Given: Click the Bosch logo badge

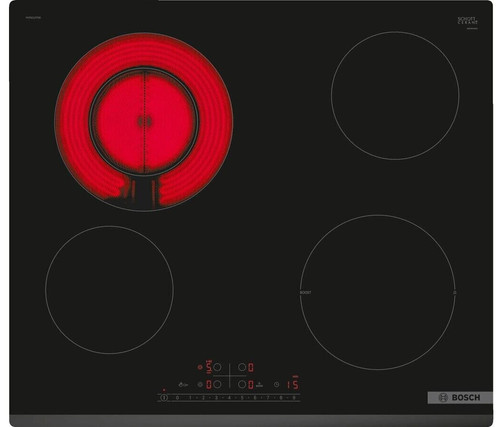Looking at the screenshot, I should pyautogui.click(x=460, y=397).
